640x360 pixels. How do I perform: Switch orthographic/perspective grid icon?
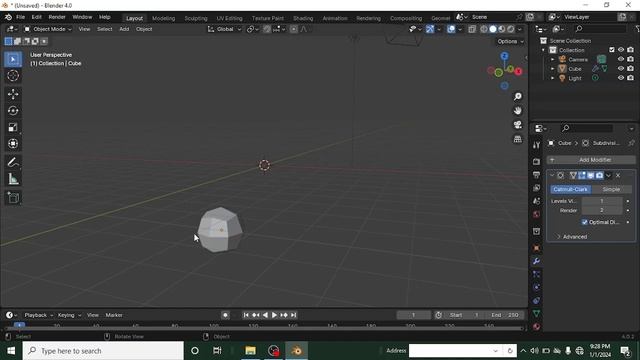[518, 139]
